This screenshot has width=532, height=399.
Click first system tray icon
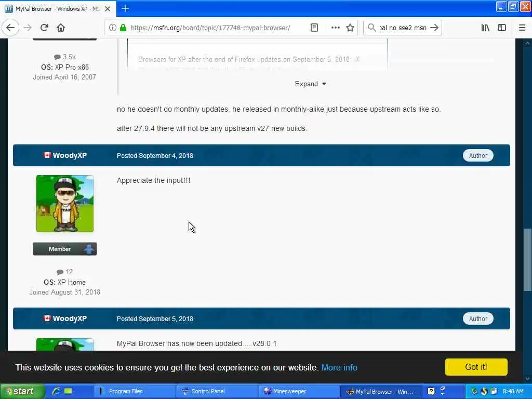pos(474,392)
